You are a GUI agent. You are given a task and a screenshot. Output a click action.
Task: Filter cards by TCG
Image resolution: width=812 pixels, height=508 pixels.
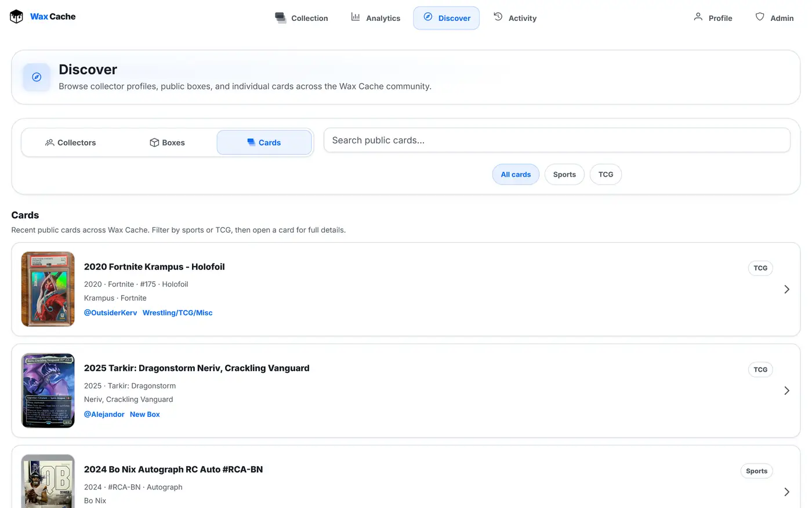pyautogui.click(x=606, y=175)
